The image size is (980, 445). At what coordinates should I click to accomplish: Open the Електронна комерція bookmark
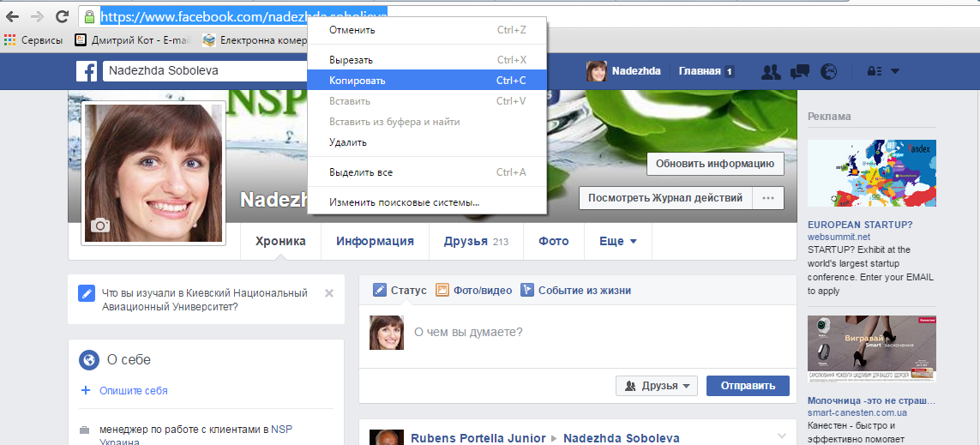tap(255, 40)
